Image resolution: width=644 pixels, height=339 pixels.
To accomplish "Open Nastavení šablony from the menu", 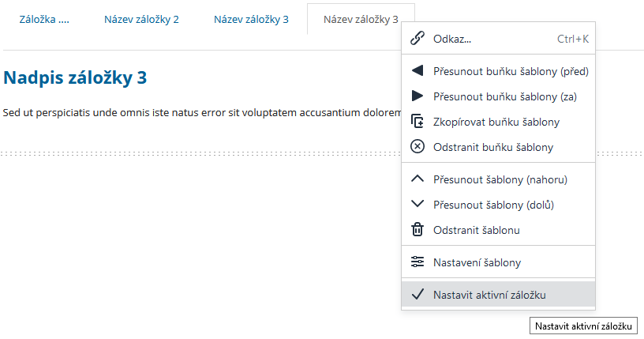I will (477, 262).
